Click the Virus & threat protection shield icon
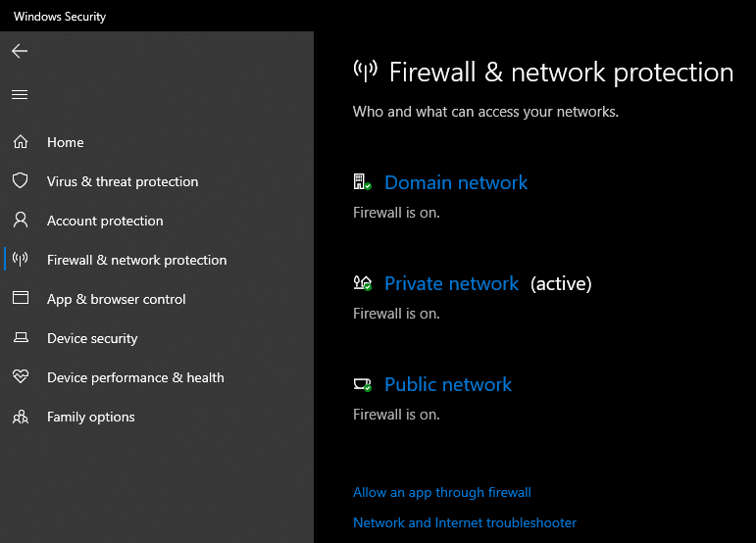756x543 pixels. coord(21,181)
